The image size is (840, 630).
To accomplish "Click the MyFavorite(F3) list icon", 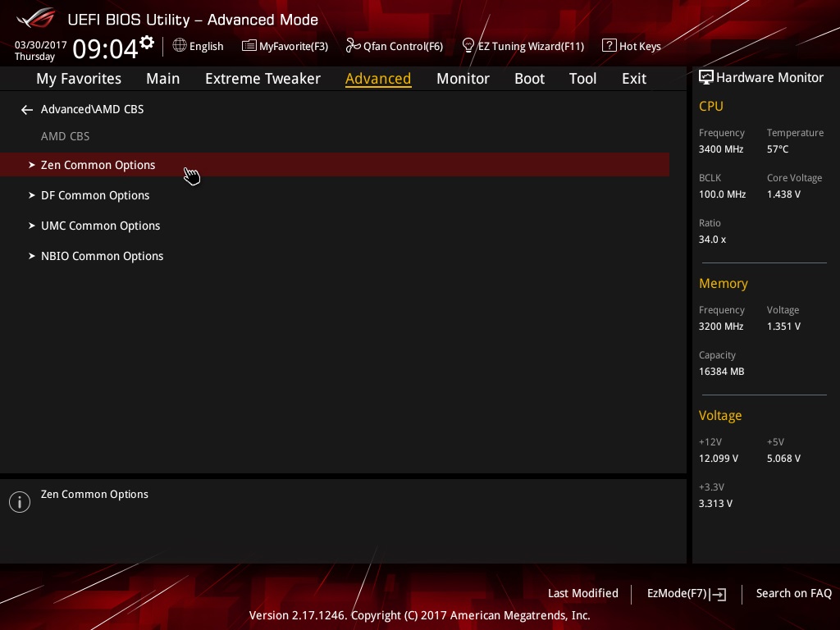I will tap(249, 46).
